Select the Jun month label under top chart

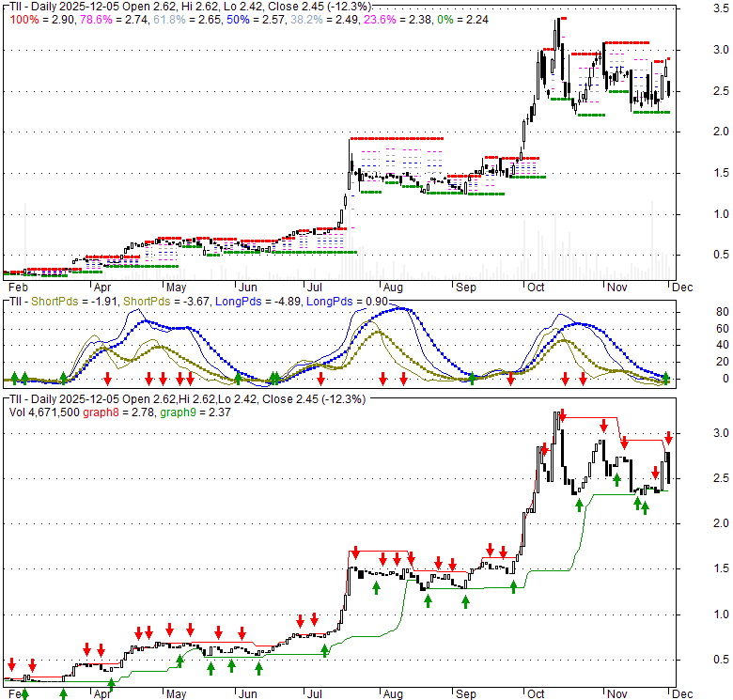(x=248, y=288)
